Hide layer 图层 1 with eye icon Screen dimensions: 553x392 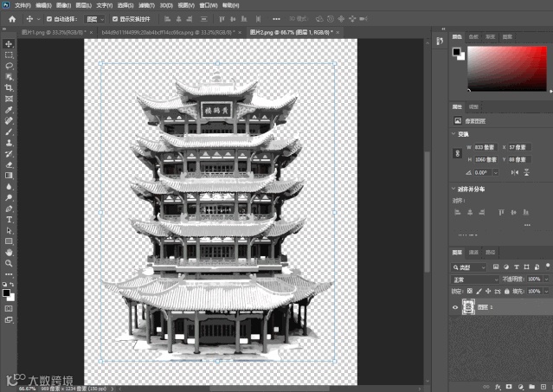click(x=455, y=307)
